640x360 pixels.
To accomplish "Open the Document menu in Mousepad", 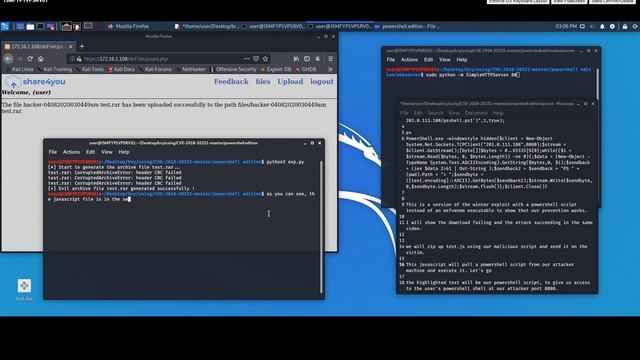I will click(x=476, y=113).
